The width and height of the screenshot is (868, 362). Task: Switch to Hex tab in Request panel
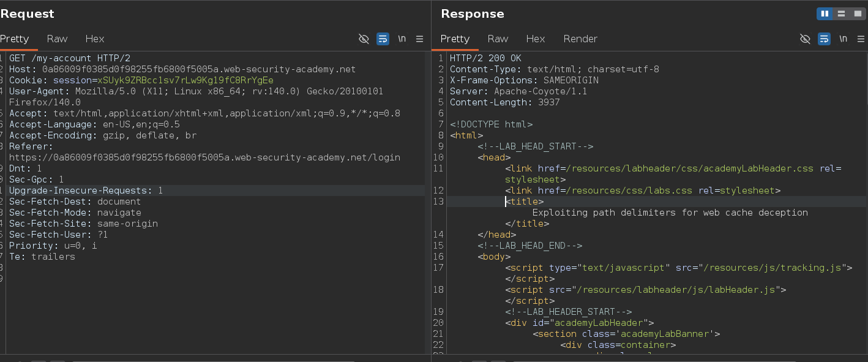[95, 39]
